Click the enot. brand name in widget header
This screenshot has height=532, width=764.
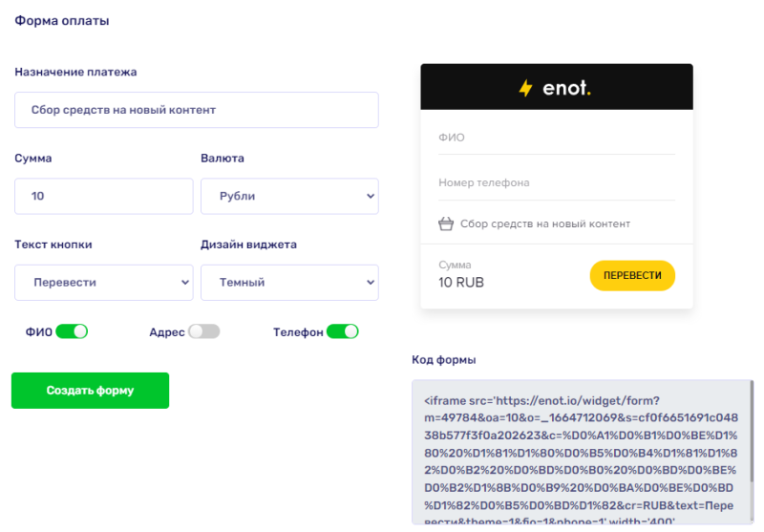click(x=566, y=88)
